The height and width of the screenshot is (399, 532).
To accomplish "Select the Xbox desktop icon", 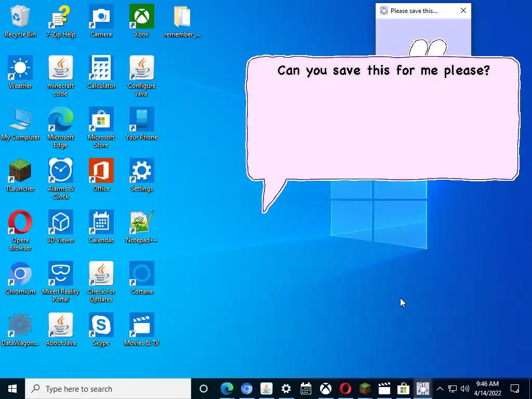I will [x=141, y=21].
